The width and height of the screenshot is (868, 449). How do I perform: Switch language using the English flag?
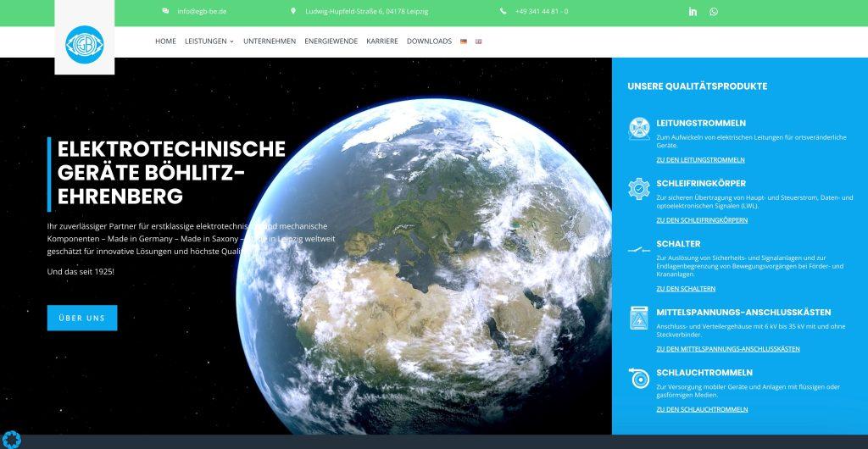(x=479, y=42)
